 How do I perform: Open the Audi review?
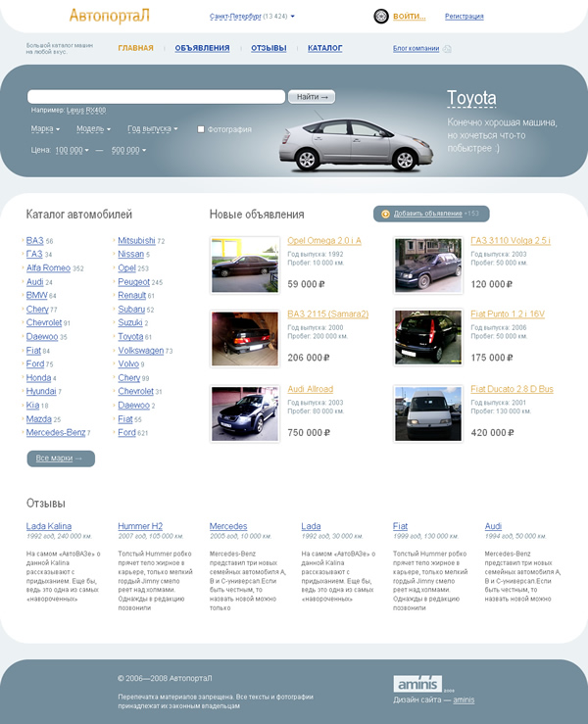tap(493, 526)
